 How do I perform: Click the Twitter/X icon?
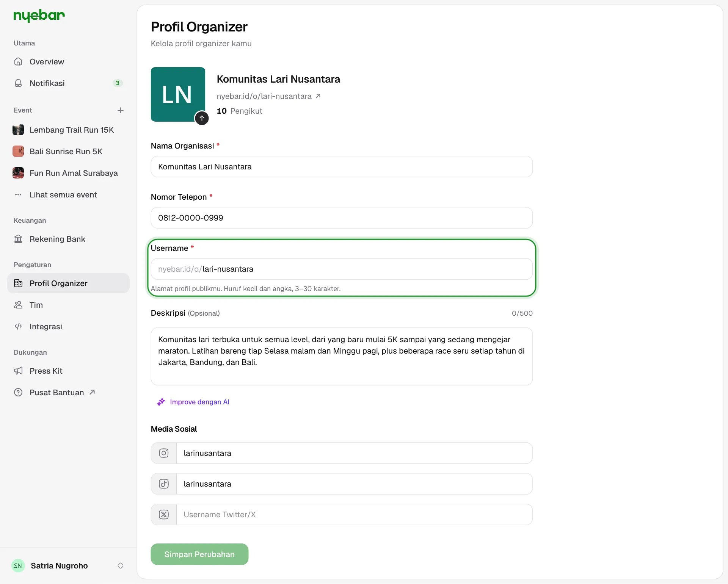click(164, 515)
